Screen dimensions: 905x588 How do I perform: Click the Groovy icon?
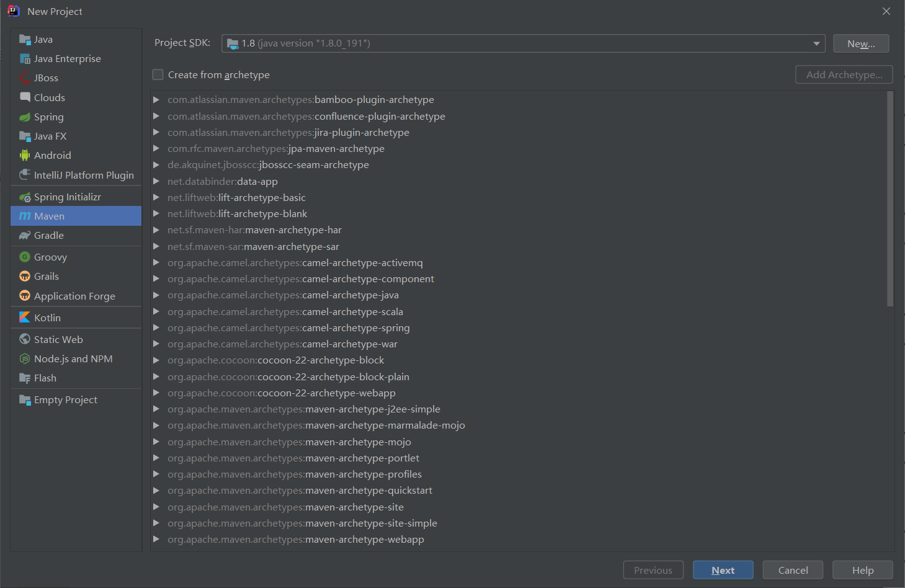coord(25,257)
